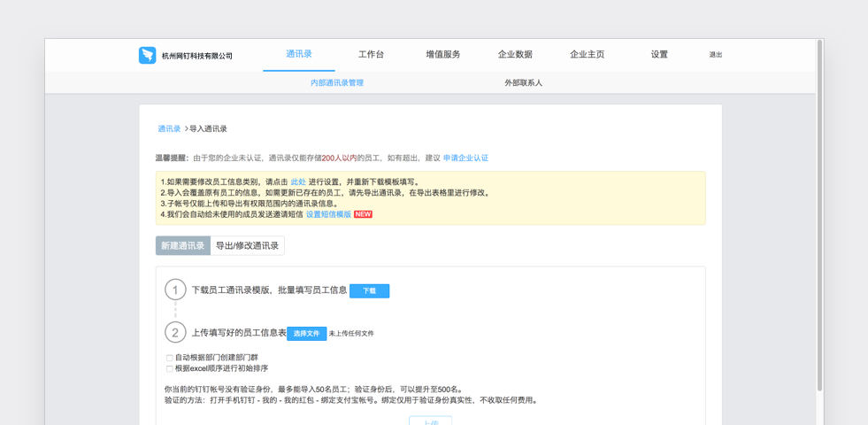
Task: Click the 温馨提醒 label text
Action: click(171, 158)
